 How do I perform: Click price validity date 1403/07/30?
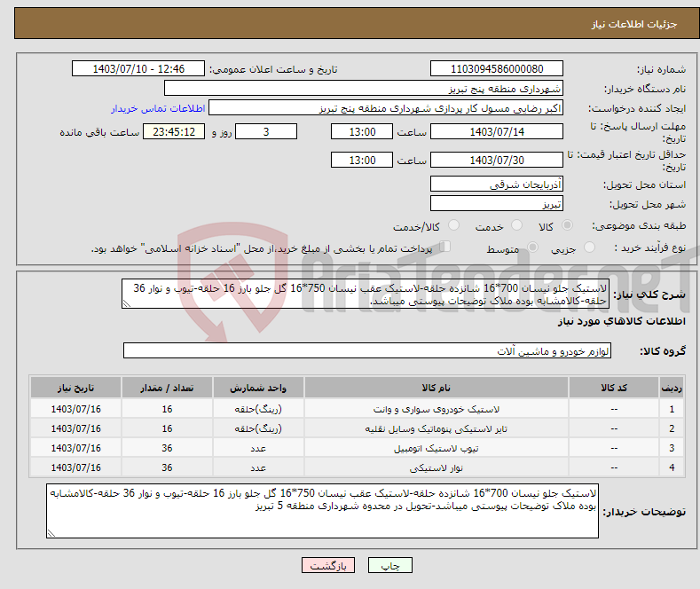tap(497, 160)
